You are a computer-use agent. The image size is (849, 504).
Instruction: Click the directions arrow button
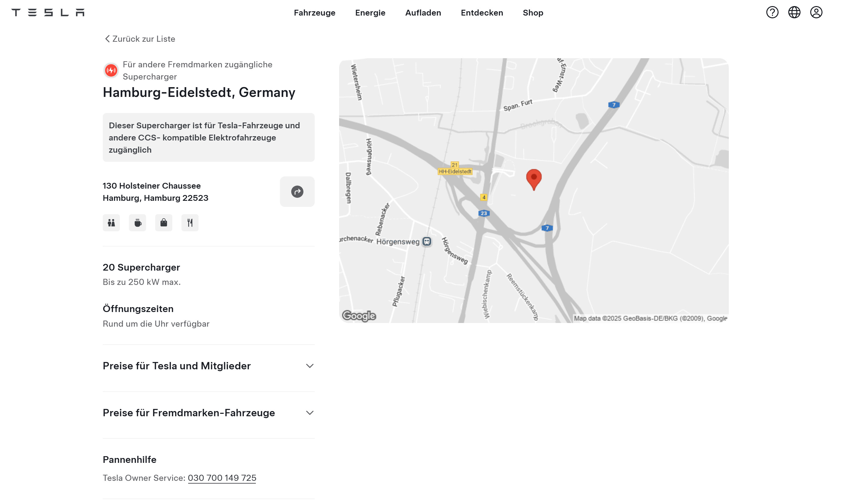point(297,192)
